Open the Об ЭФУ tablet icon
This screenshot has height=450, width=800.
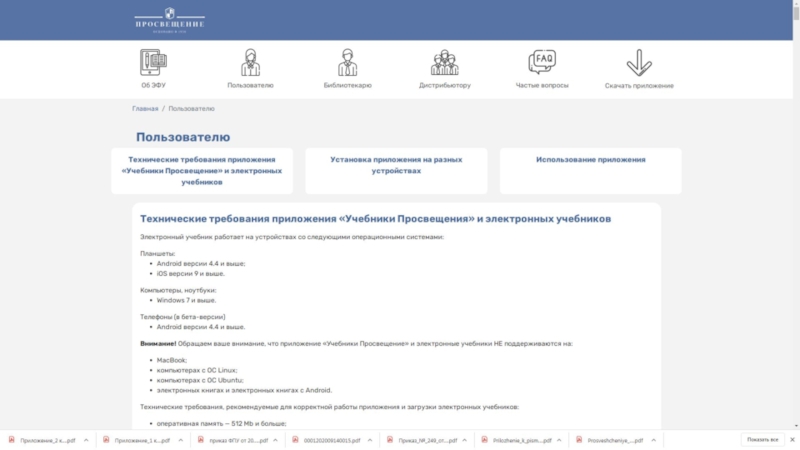coord(154,62)
